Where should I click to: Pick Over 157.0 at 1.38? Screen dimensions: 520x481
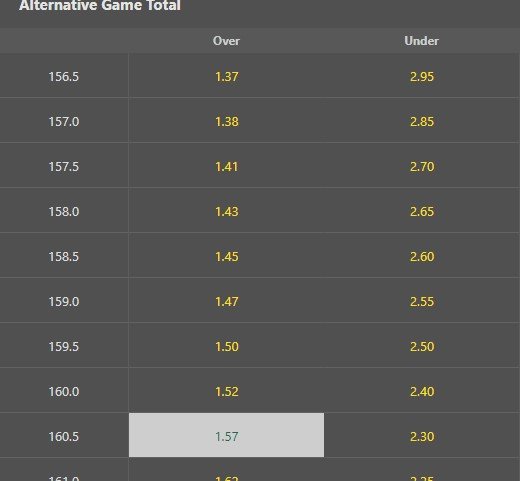tap(226, 121)
